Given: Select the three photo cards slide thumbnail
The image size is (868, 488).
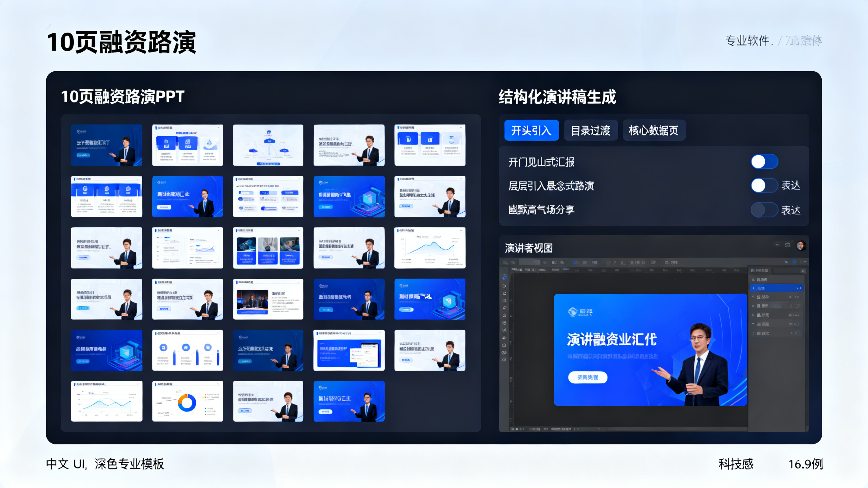Looking at the screenshot, I should 268,248.
